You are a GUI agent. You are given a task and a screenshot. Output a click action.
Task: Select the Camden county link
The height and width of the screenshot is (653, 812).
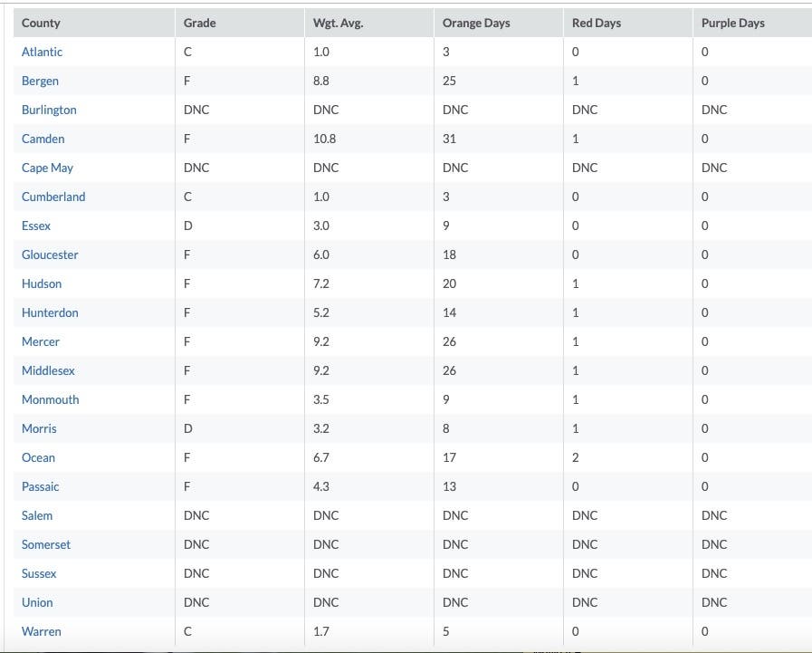click(x=43, y=139)
